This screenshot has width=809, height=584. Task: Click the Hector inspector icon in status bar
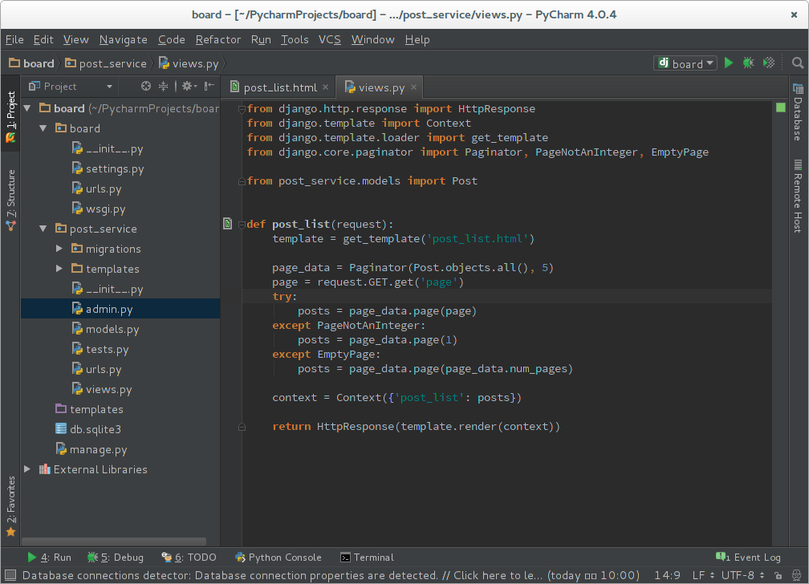point(797,575)
